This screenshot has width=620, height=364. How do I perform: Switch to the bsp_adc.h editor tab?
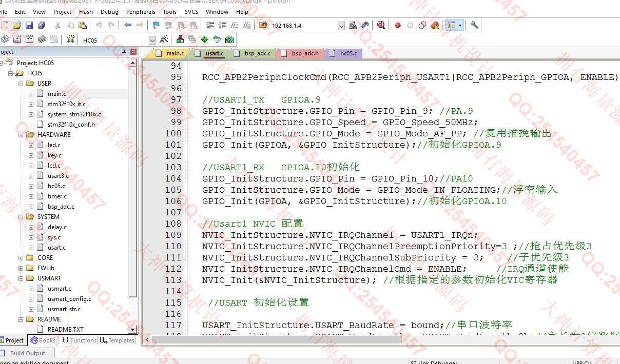point(300,53)
